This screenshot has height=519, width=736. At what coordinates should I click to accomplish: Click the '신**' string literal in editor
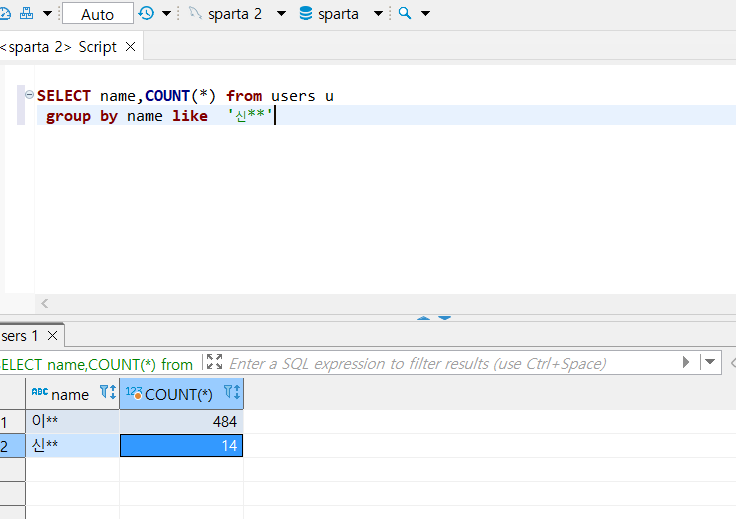[x=250, y=115]
